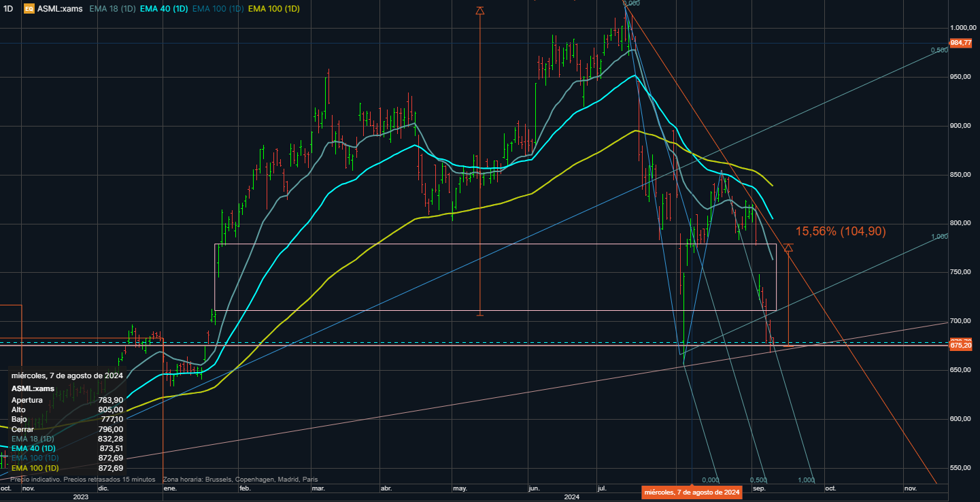Click the 984,77 price tag on the right axis
This screenshot has width=980, height=502.
[961, 43]
